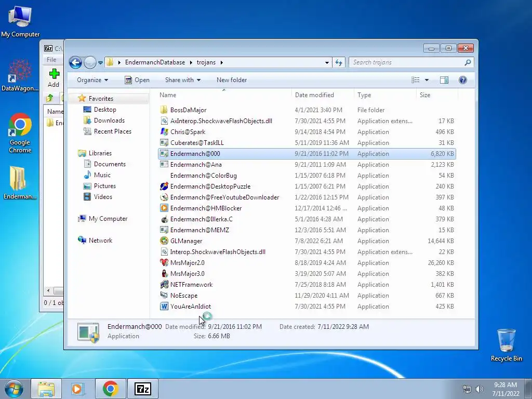Click New folder in toolbar
Image resolution: width=532 pixels, height=399 pixels.
click(x=232, y=80)
